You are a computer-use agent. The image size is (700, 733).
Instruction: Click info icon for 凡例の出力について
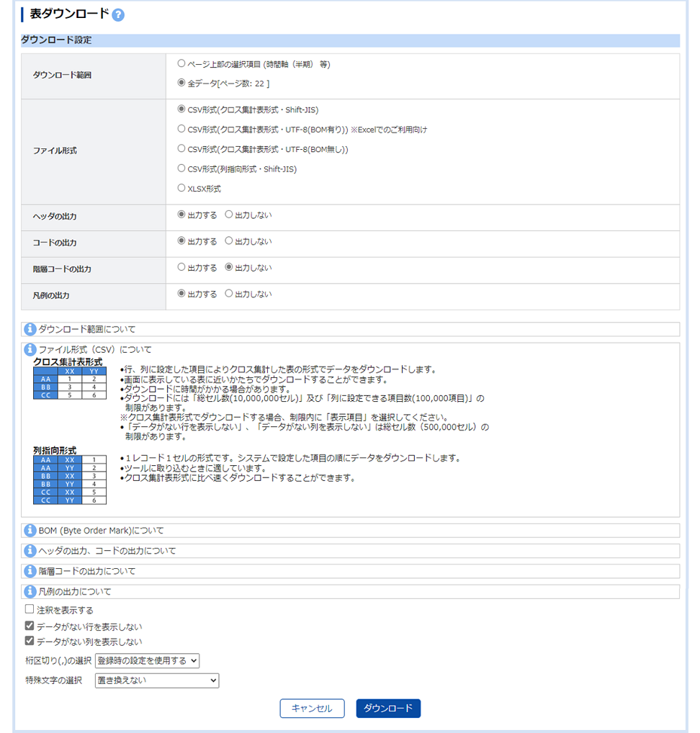click(30, 591)
